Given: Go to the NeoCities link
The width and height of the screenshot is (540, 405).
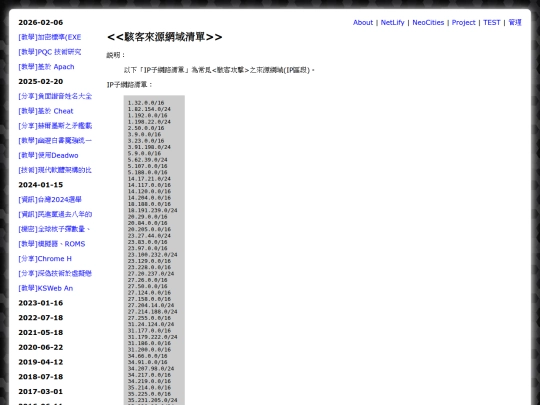Looking at the screenshot, I should (x=428, y=22).
